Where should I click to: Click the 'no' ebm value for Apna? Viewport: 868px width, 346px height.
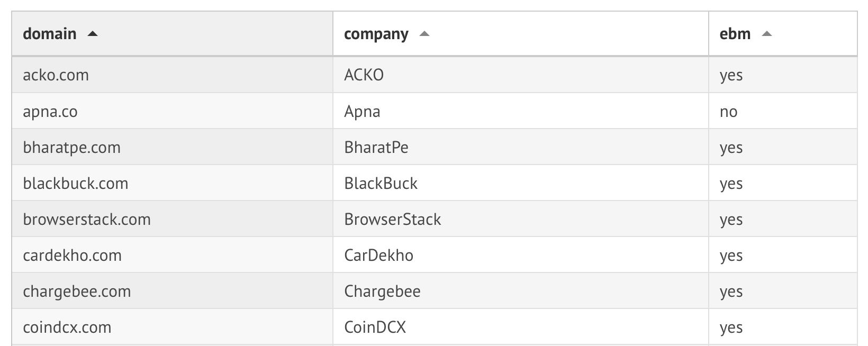[x=728, y=112]
